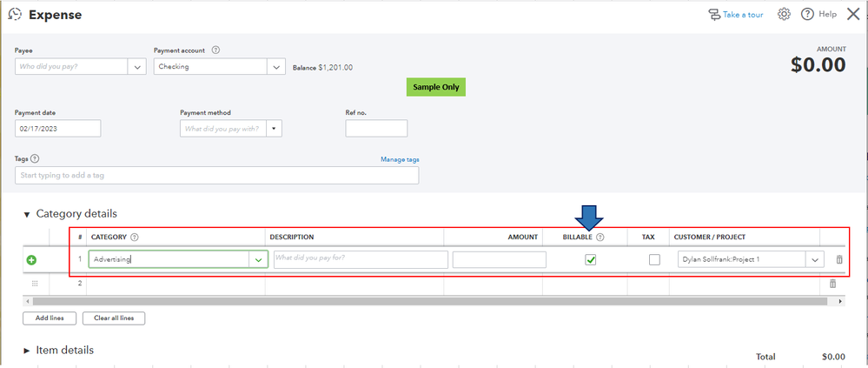868x368 pixels.
Task: Collapse the Category details section
Action: pyautogui.click(x=26, y=215)
